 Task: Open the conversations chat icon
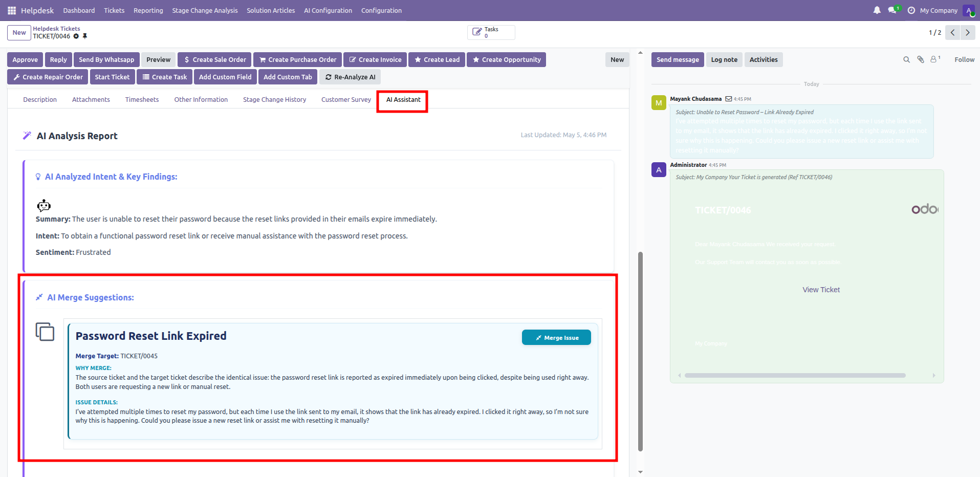894,10
